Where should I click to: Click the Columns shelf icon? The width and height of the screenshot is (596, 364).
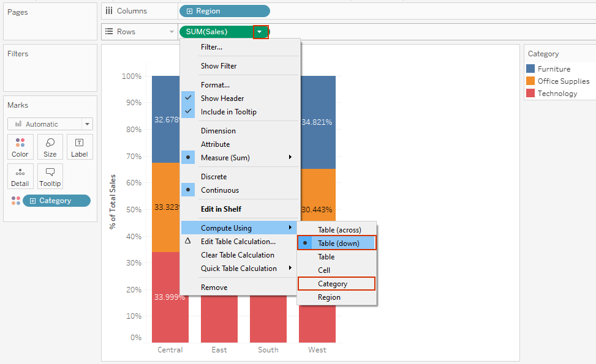pyautogui.click(x=110, y=10)
